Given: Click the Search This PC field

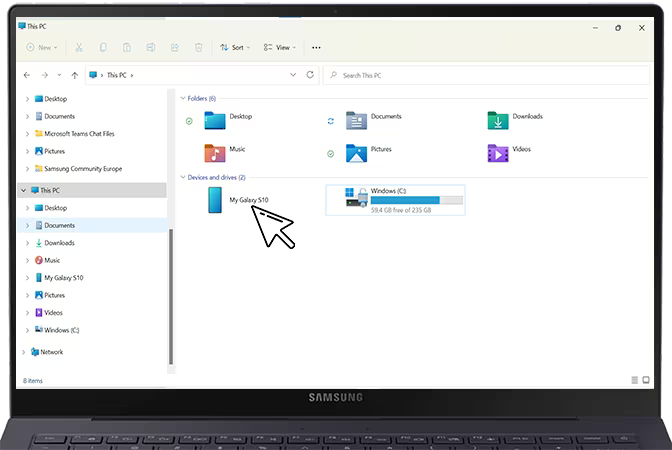Looking at the screenshot, I should pos(486,75).
